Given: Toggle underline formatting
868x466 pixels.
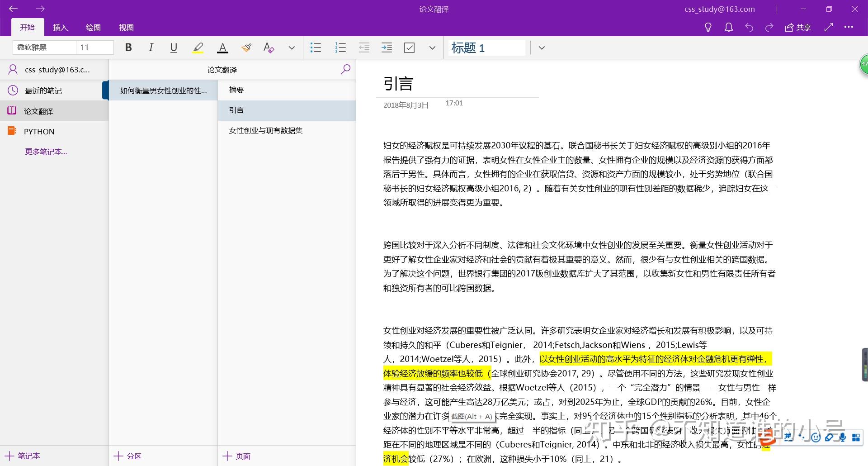Looking at the screenshot, I should (x=174, y=47).
